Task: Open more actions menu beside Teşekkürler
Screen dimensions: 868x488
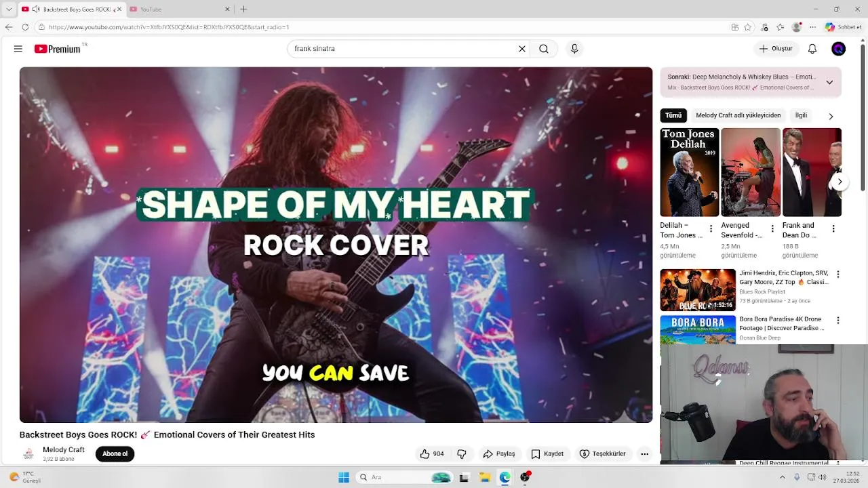Action: pos(644,453)
